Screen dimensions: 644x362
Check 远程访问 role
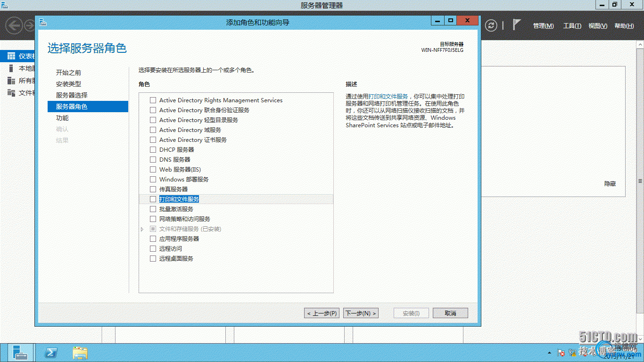pos(153,248)
